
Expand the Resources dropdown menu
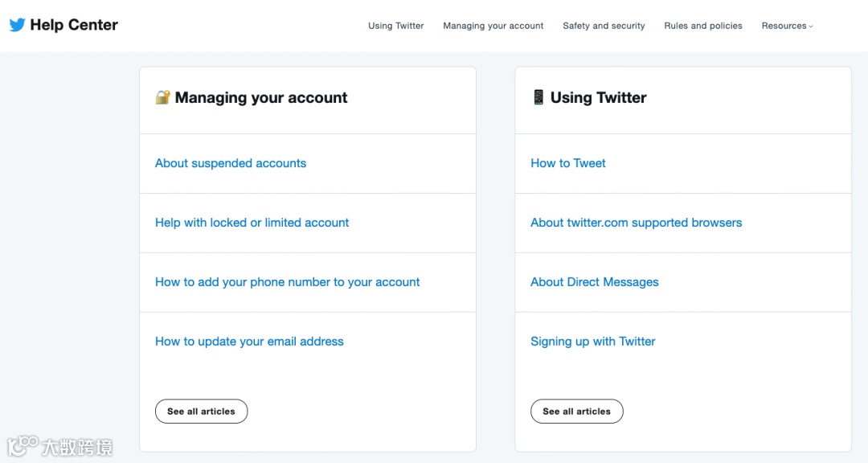pyautogui.click(x=787, y=26)
